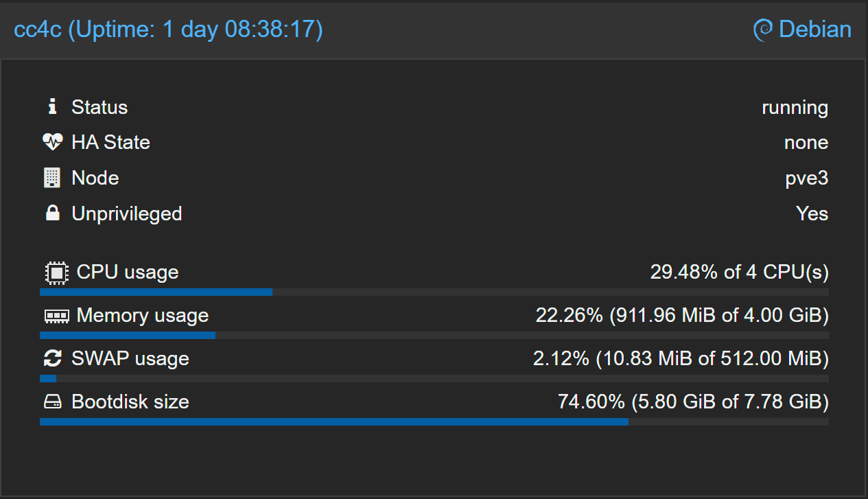The height and width of the screenshot is (499, 868).
Task: Click the 29.48% of 4 CPU(s) text
Action: click(x=739, y=272)
